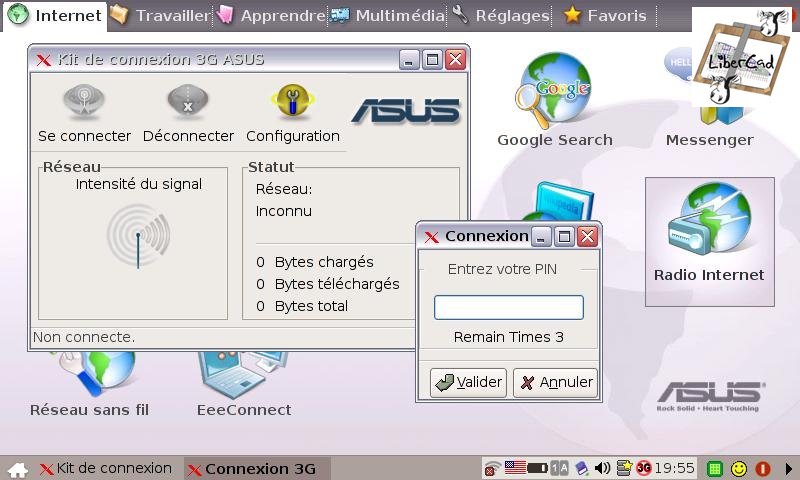Viewport: 800px width, 480px height.
Task: Switch to the Apprendre tab
Action: pyautogui.click(x=270, y=15)
